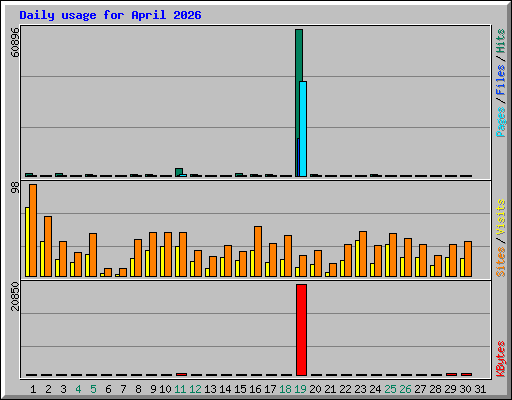Click x-axis day number 29
The width and height of the screenshot is (512, 400).
coord(450,389)
